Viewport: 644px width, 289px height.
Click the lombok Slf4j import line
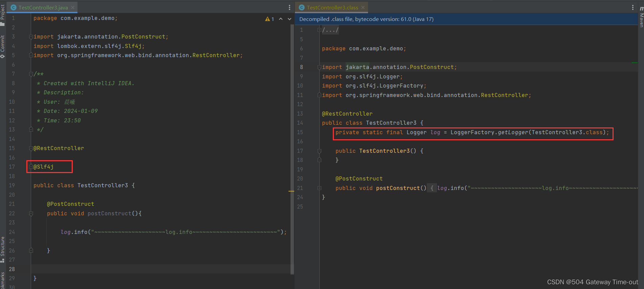[89, 46]
